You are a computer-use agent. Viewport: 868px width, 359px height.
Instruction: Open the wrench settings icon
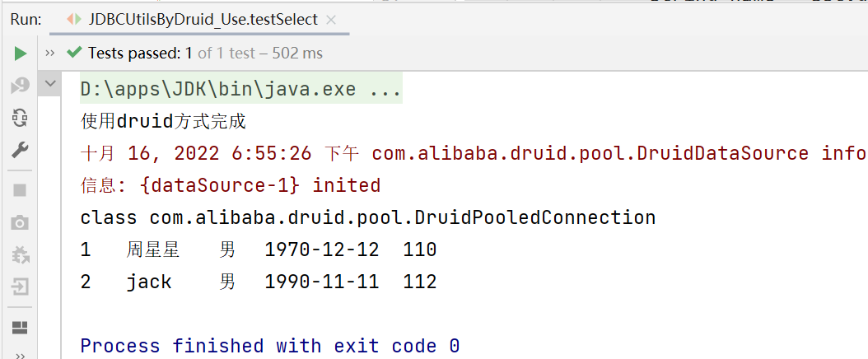pyautogui.click(x=20, y=149)
